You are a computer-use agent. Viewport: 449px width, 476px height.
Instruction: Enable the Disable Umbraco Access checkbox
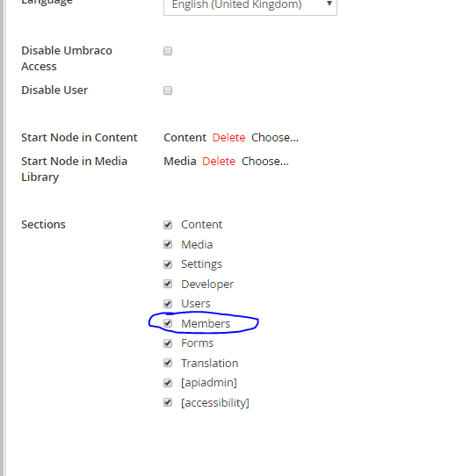point(168,51)
